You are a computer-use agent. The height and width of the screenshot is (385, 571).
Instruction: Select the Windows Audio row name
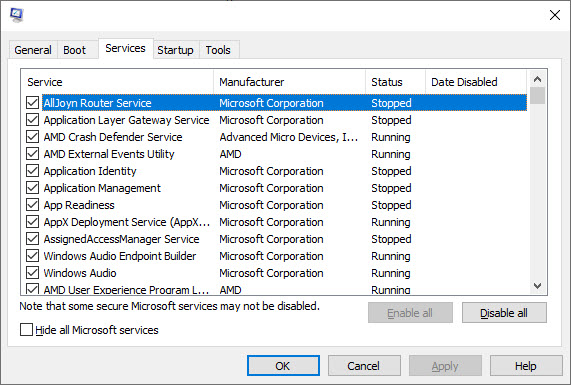point(80,273)
